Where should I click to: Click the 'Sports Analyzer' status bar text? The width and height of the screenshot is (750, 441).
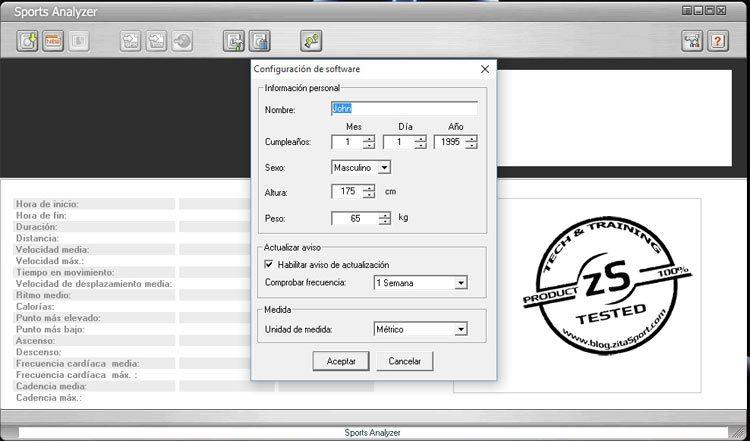tap(372, 433)
